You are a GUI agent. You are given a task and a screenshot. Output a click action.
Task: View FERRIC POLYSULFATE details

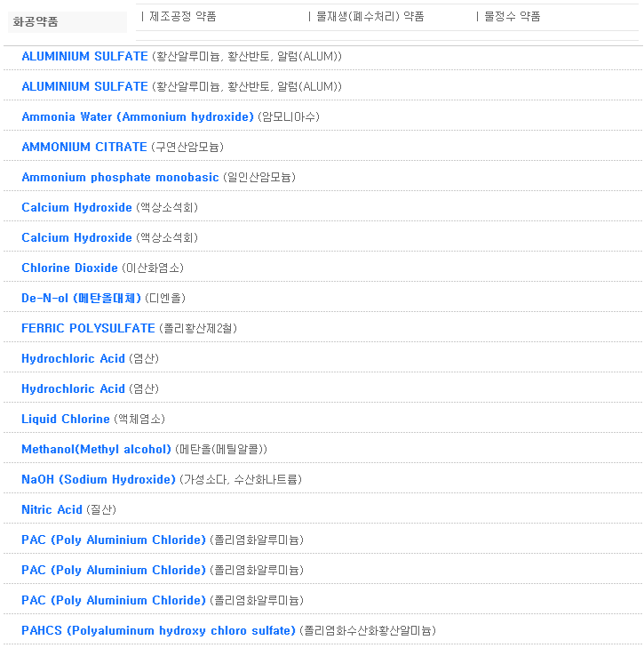(x=88, y=328)
